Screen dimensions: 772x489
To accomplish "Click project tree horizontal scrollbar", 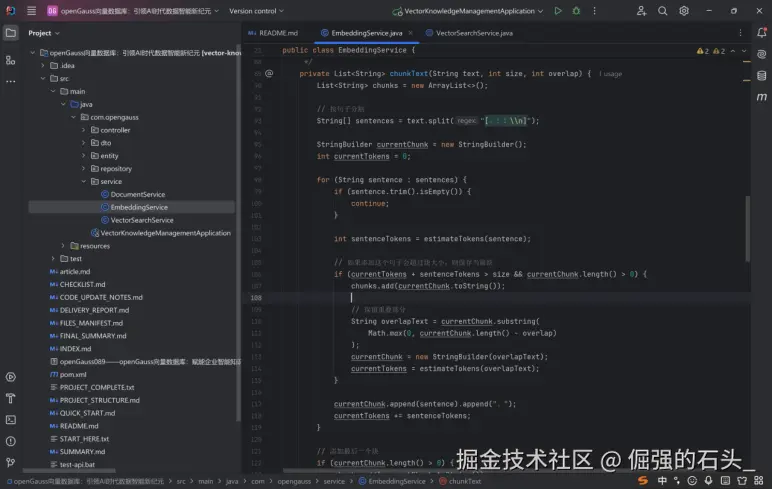I will (x=69, y=470).
